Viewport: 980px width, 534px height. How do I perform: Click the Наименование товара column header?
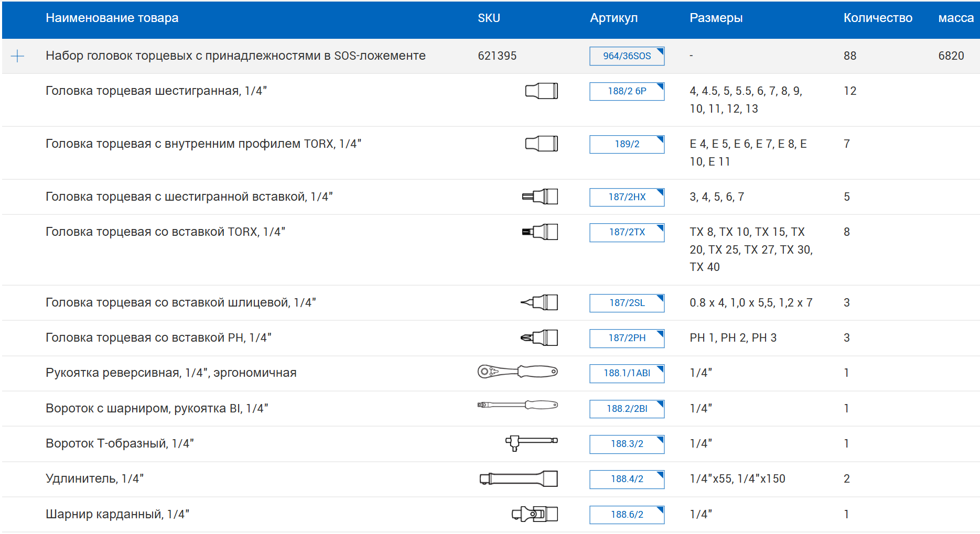pyautogui.click(x=112, y=18)
